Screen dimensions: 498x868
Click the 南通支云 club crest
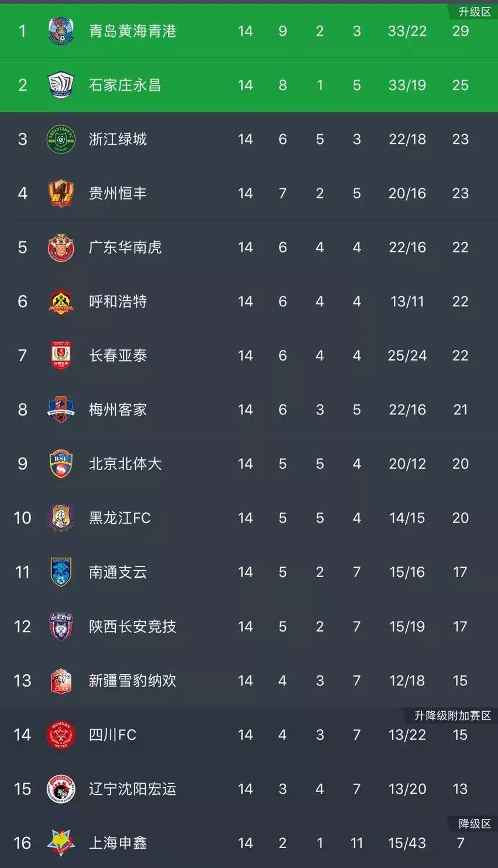pyautogui.click(x=61, y=572)
